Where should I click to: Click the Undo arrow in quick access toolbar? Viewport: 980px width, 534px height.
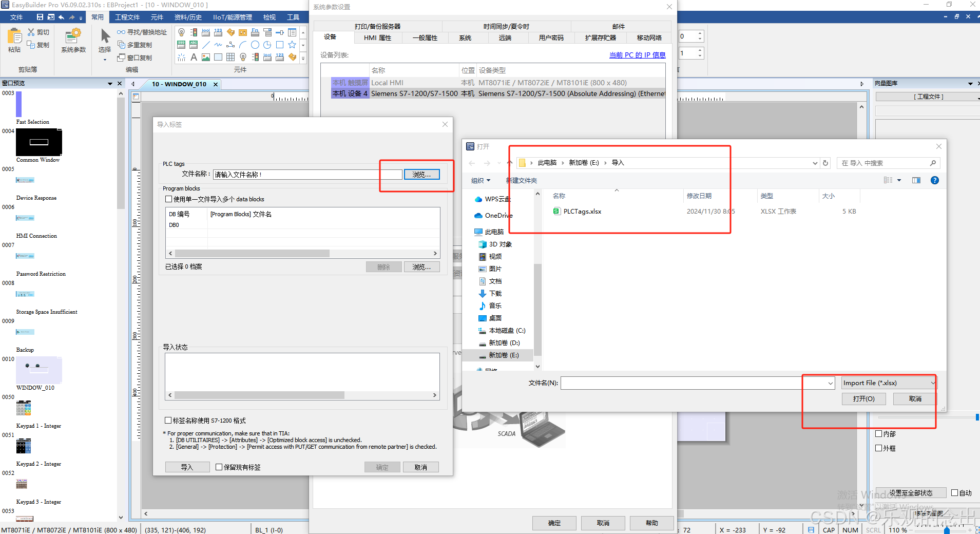62,17
